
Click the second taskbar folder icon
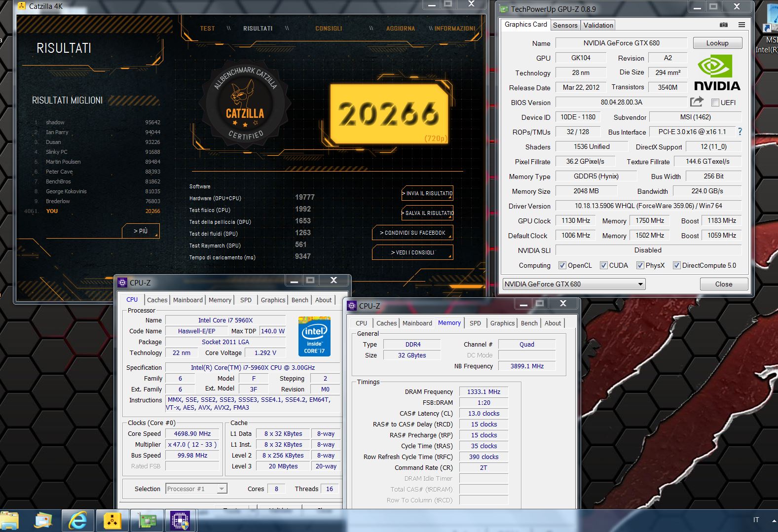43,520
